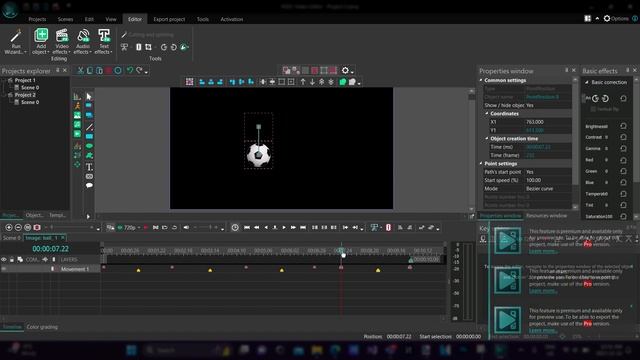Toggle the Vertical flip checkbox
Screen dimensions: 640x360
[593, 109]
